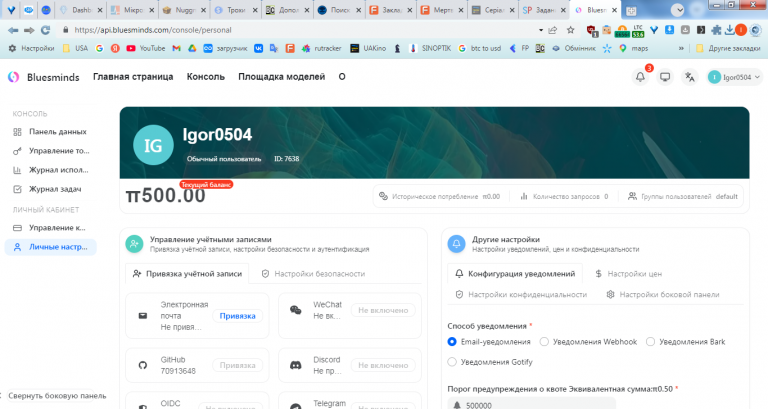The width and height of the screenshot is (768, 409).
Task: Switch to Настройки безопасности tab
Action: [313, 274]
